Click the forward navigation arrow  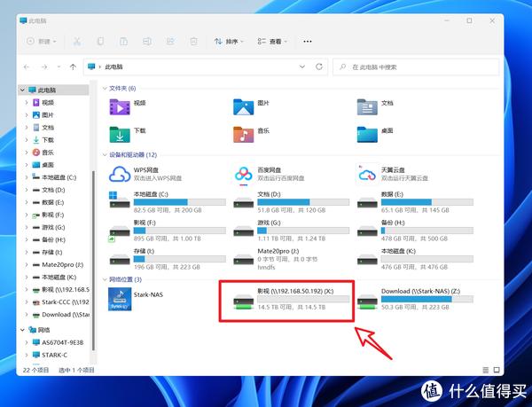(x=44, y=67)
